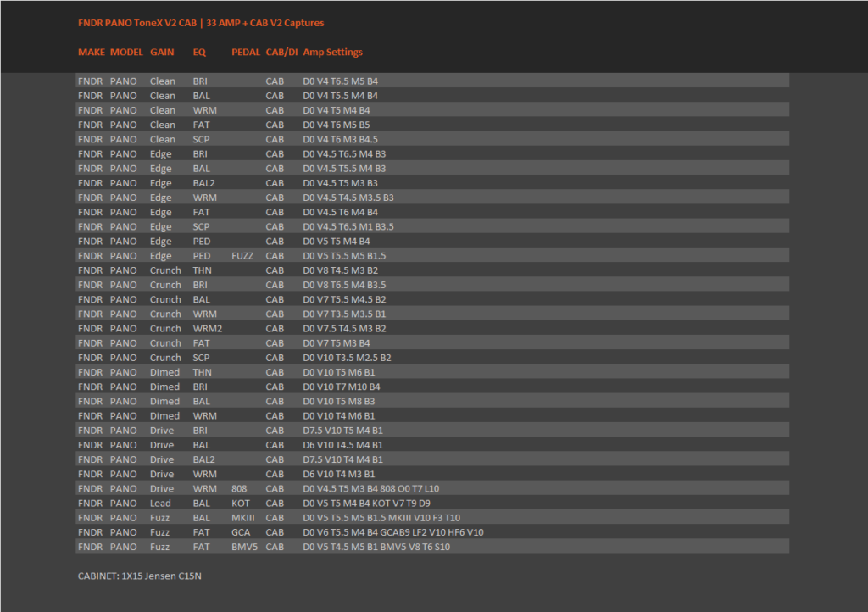Select the title 'FNDR PANO ToneX V2 CAB'
This screenshot has height=612, width=868.
click(x=137, y=23)
